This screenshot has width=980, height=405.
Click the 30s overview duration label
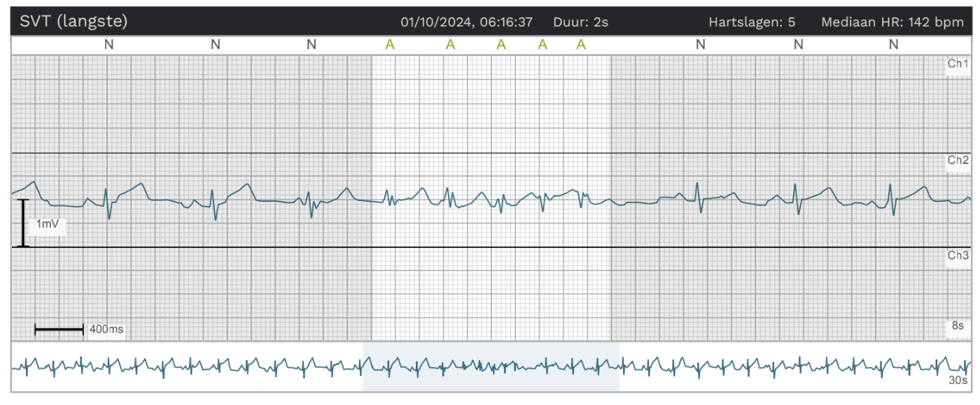coord(956,380)
